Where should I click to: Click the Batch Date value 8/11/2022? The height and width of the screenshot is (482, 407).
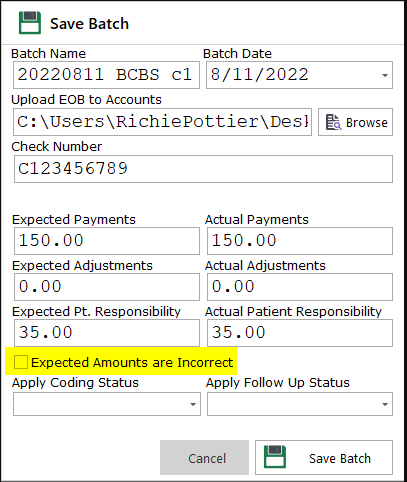260,74
